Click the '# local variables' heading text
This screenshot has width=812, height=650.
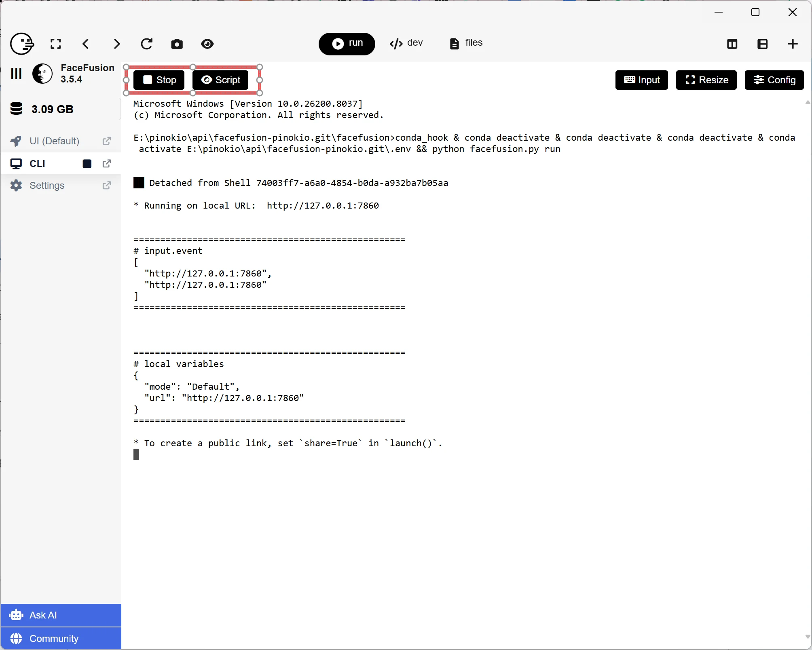[179, 364]
